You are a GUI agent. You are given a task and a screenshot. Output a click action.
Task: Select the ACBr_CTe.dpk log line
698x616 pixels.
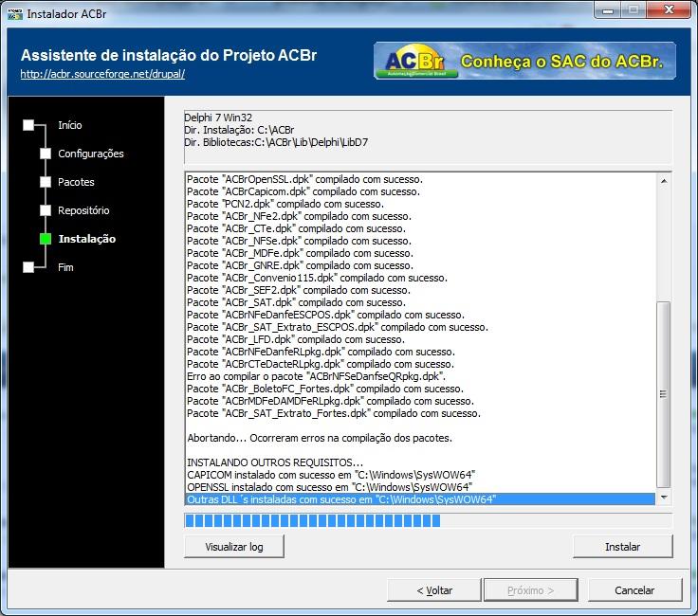click(x=420, y=228)
